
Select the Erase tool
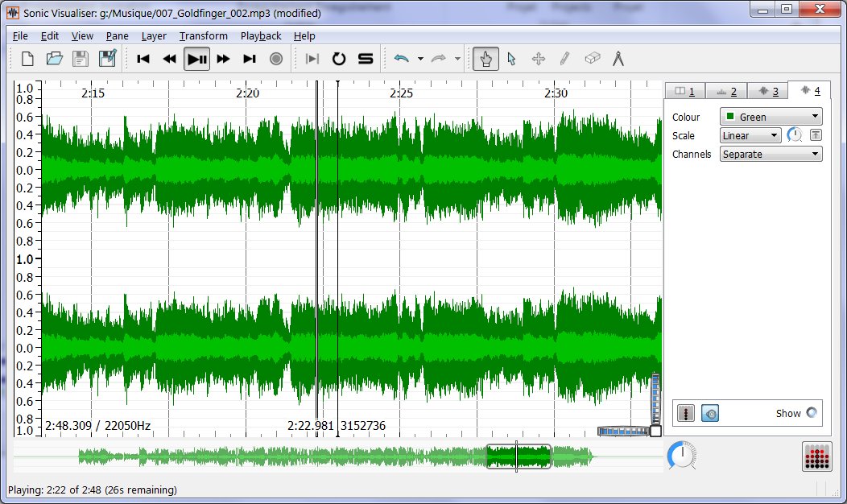tap(592, 58)
